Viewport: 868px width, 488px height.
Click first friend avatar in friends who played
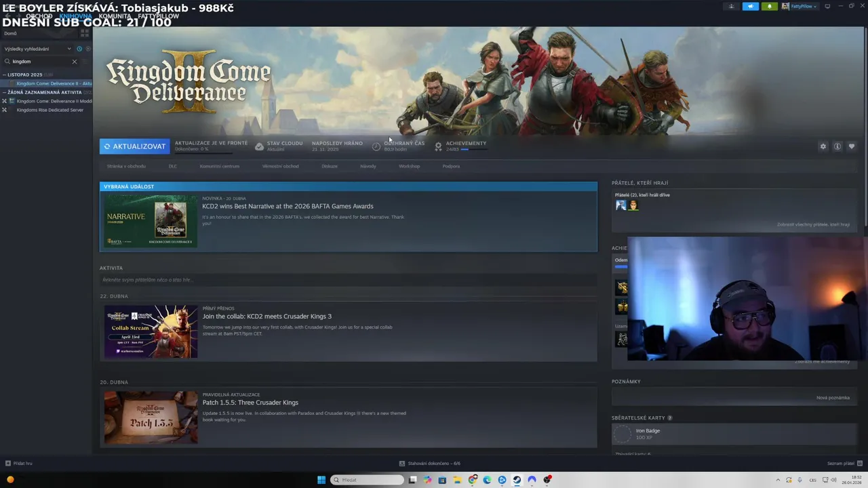[x=620, y=205]
